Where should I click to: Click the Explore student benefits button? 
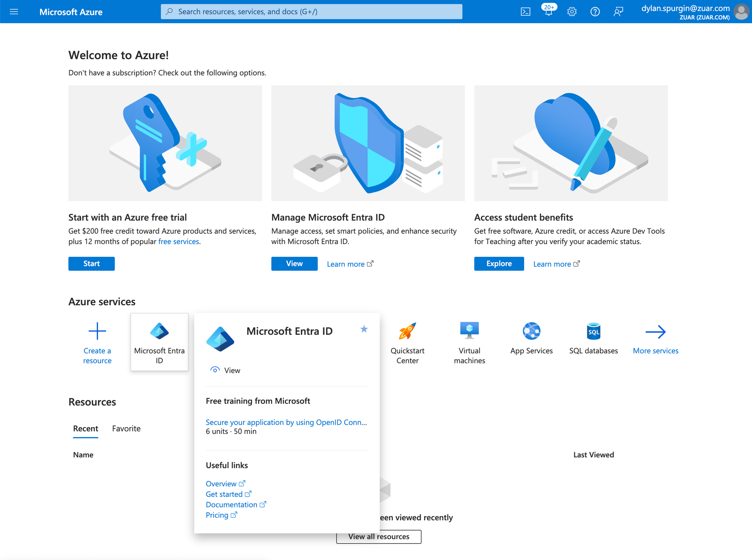point(499,264)
